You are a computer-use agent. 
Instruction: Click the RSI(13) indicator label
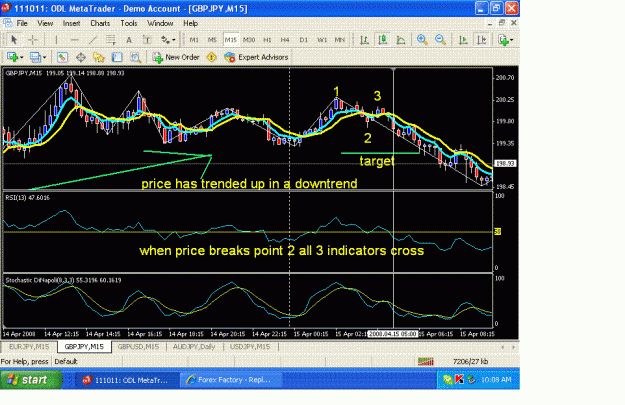point(28,198)
